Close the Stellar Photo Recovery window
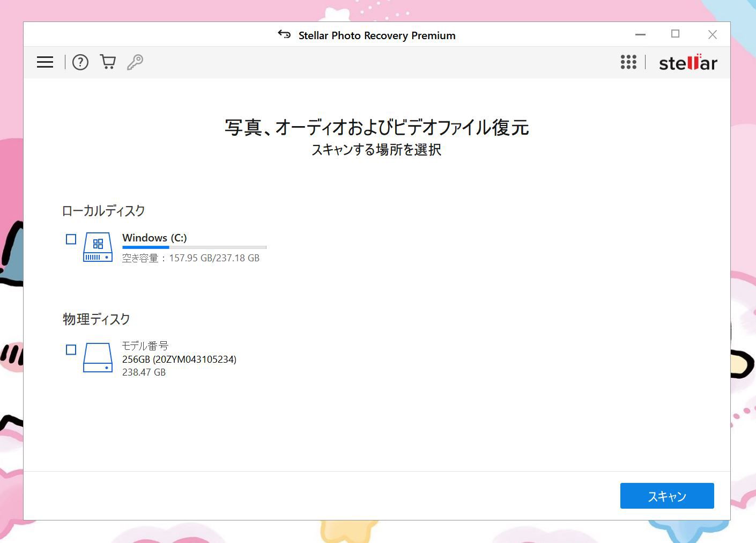 [x=713, y=34]
